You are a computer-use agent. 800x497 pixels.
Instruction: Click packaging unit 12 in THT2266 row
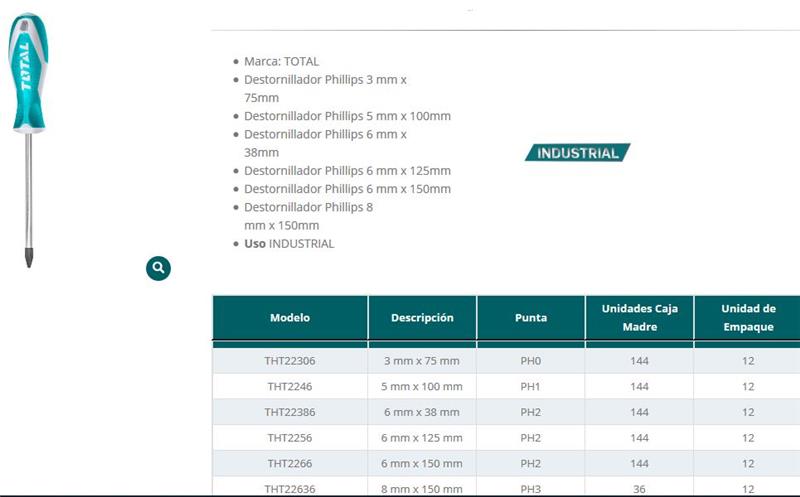pyautogui.click(x=748, y=463)
